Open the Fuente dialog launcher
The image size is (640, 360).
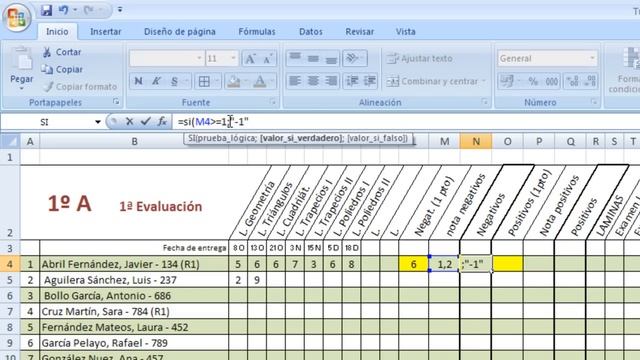[x=273, y=102]
